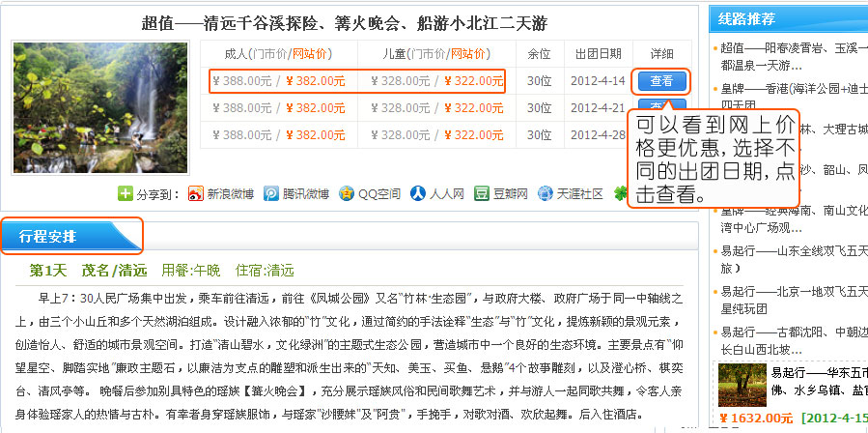Image resolution: width=868 pixels, height=433 pixels.
Task: Select the 2012-4-28 departure date row
Action: pyautogui.click(x=597, y=135)
